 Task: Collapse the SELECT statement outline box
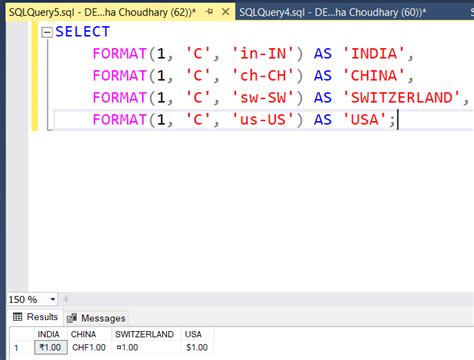tap(47, 32)
